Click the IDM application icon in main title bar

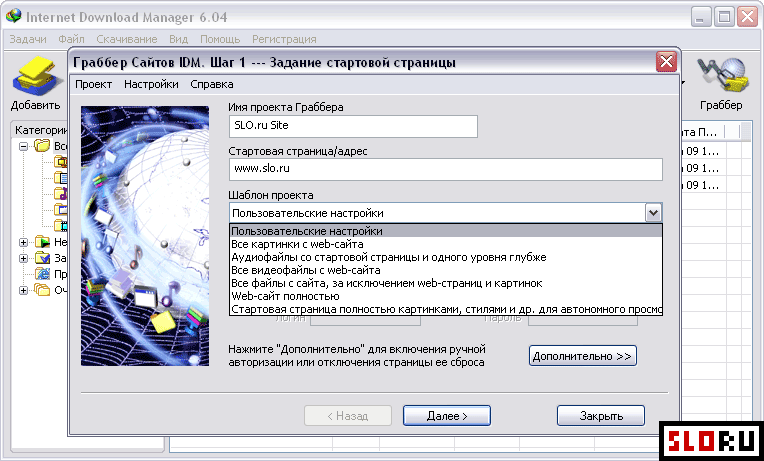(13, 17)
